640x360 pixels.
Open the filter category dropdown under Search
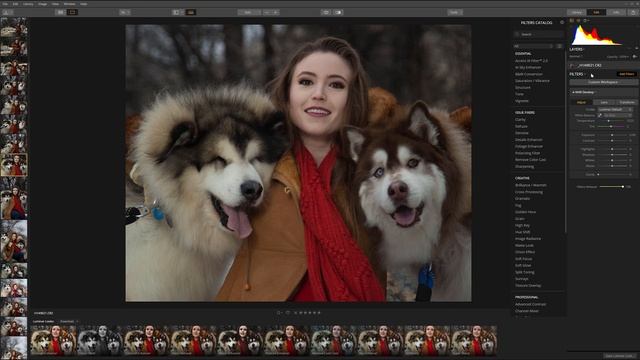[x=534, y=46]
